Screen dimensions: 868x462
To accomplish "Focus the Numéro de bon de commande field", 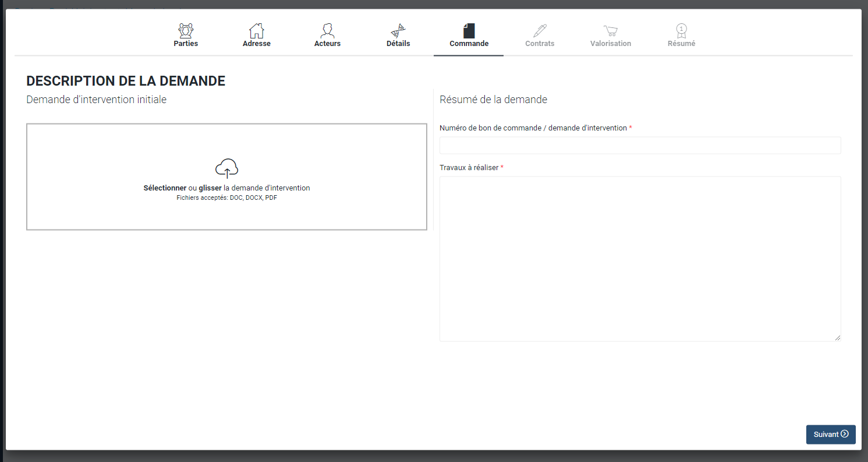I will pos(640,146).
